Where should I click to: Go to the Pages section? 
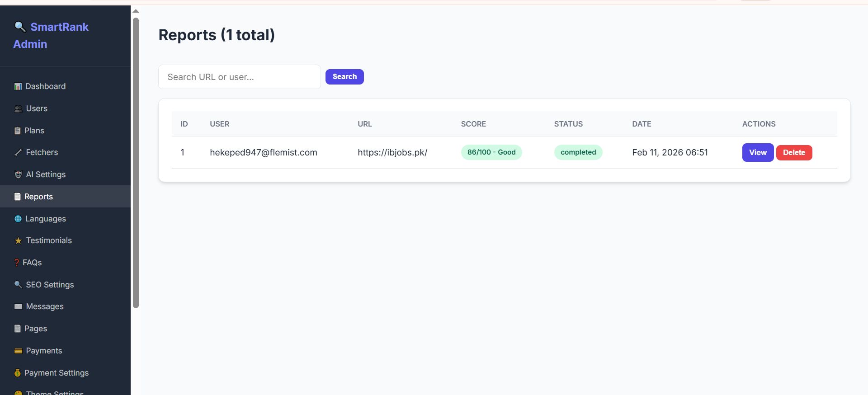click(35, 329)
